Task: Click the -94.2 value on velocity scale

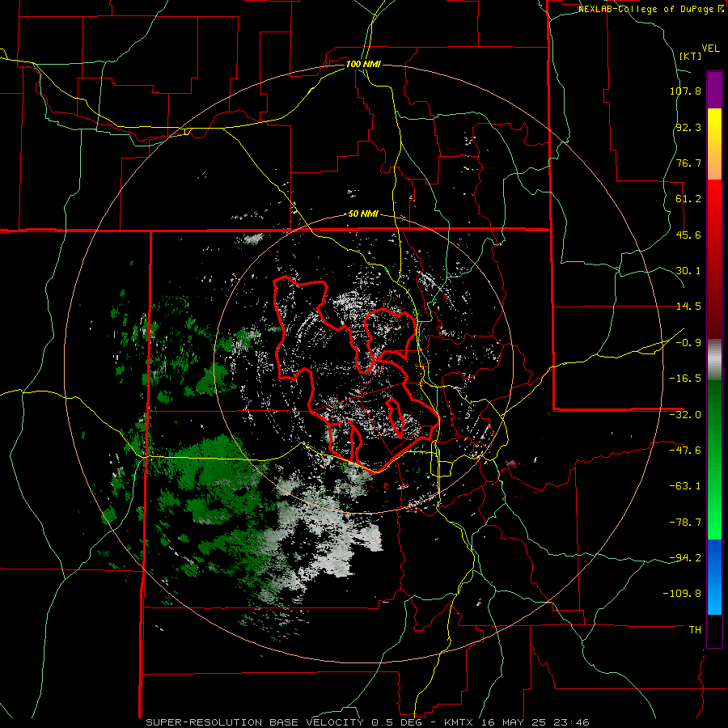Action: pyautogui.click(x=685, y=557)
